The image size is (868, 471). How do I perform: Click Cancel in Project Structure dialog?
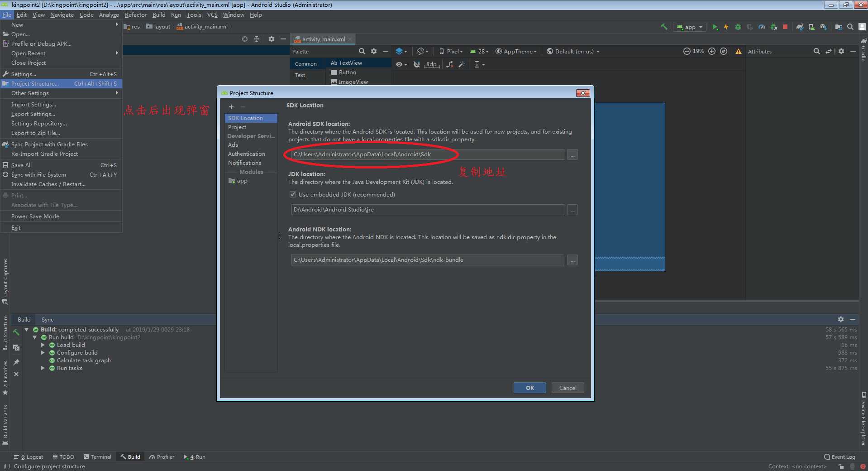pyautogui.click(x=568, y=388)
